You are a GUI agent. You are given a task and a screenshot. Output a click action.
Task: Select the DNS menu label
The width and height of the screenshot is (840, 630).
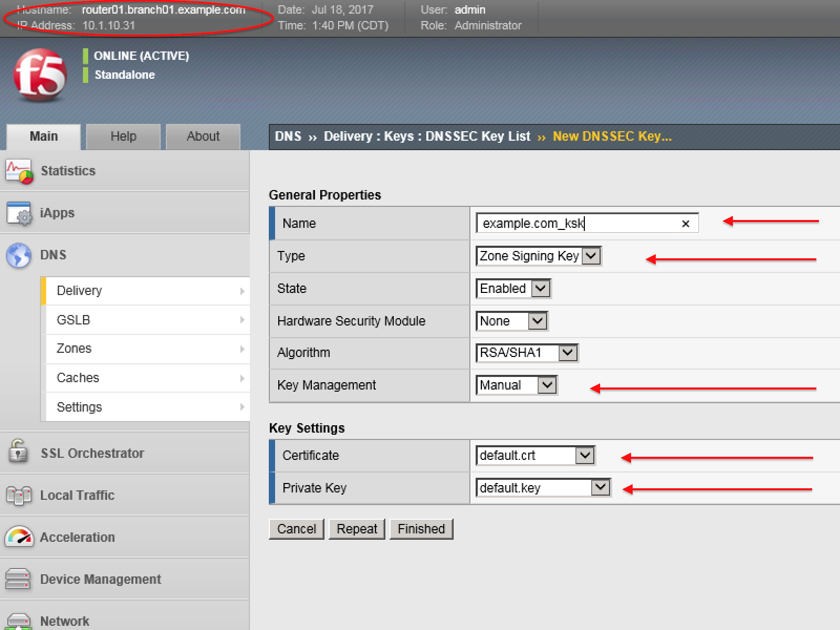pyautogui.click(x=54, y=255)
